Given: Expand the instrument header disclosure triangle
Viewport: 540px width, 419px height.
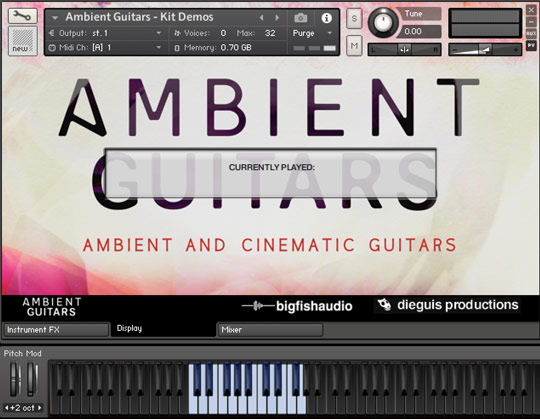Looking at the screenshot, I should pyautogui.click(x=54, y=18).
